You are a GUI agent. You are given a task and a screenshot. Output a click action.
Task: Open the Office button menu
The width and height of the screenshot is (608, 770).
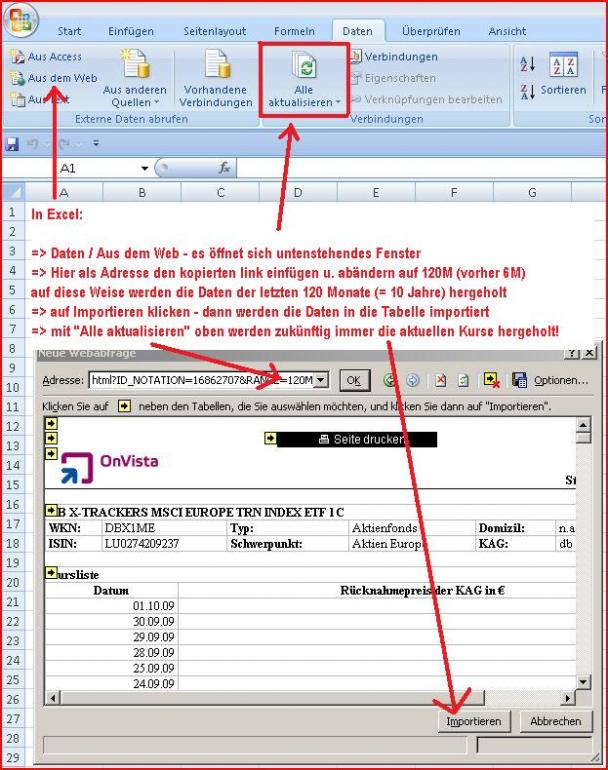(20, 19)
